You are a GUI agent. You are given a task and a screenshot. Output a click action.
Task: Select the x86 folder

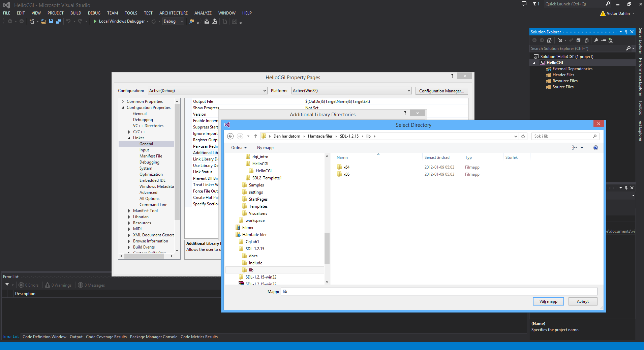tap(346, 174)
